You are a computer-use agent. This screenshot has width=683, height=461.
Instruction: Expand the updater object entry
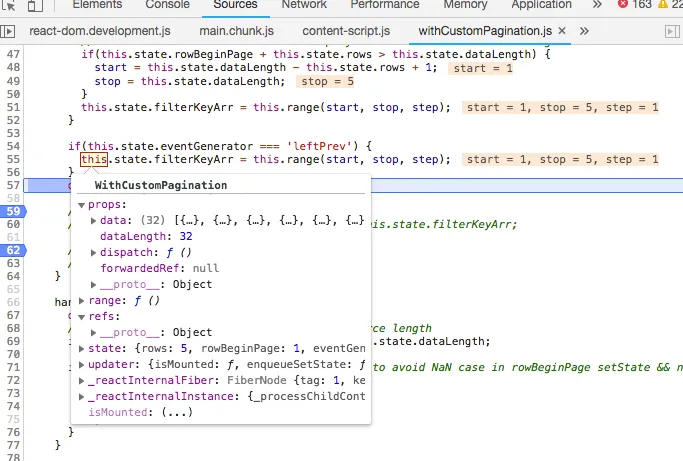pyautogui.click(x=81, y=365)
